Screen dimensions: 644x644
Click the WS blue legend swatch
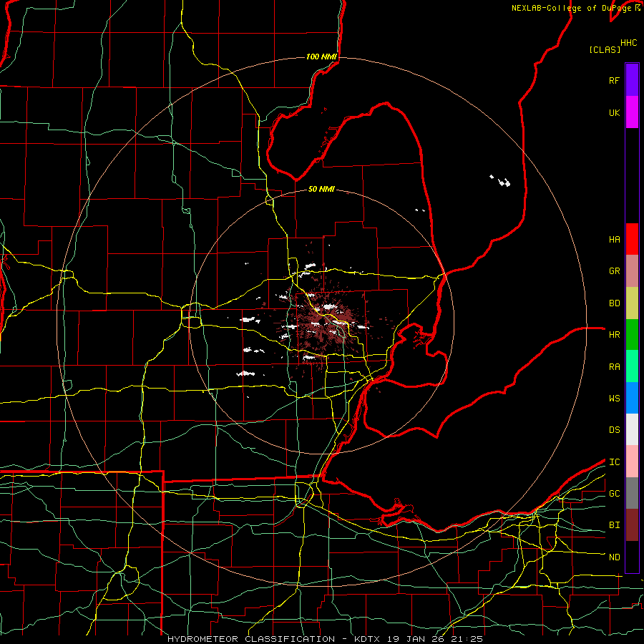632,398
